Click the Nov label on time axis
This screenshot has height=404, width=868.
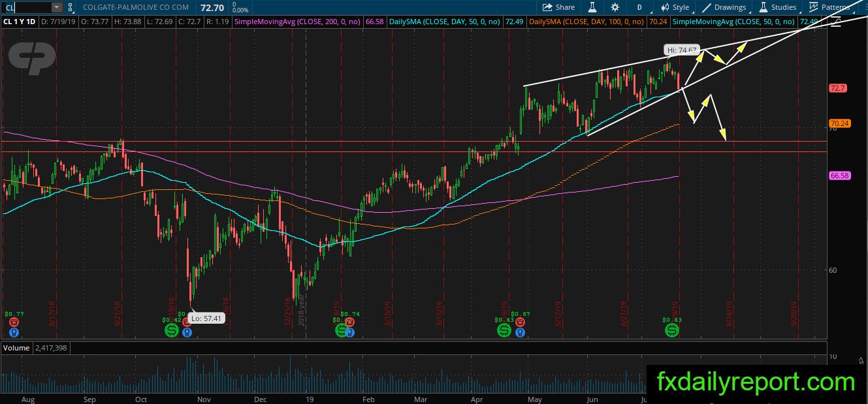tap(204, 398)
